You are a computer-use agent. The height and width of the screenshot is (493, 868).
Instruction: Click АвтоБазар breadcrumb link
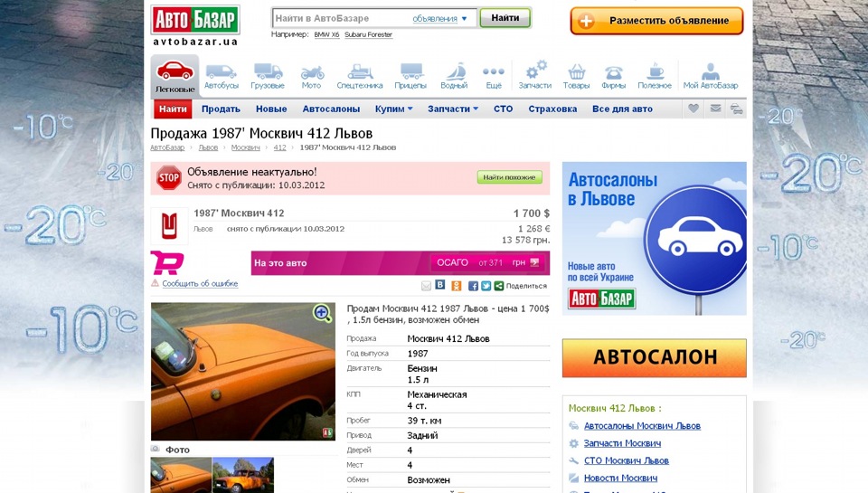pos(167,147)
